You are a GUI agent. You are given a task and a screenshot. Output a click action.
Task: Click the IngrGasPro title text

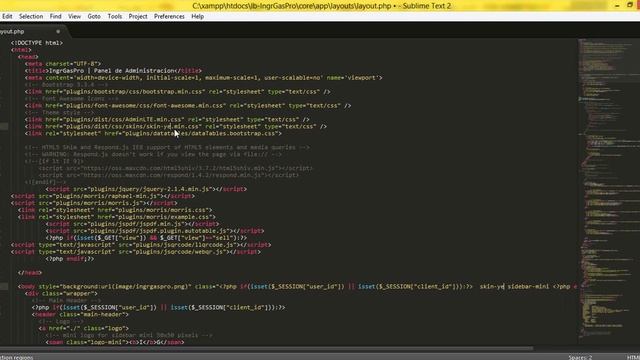113,71
